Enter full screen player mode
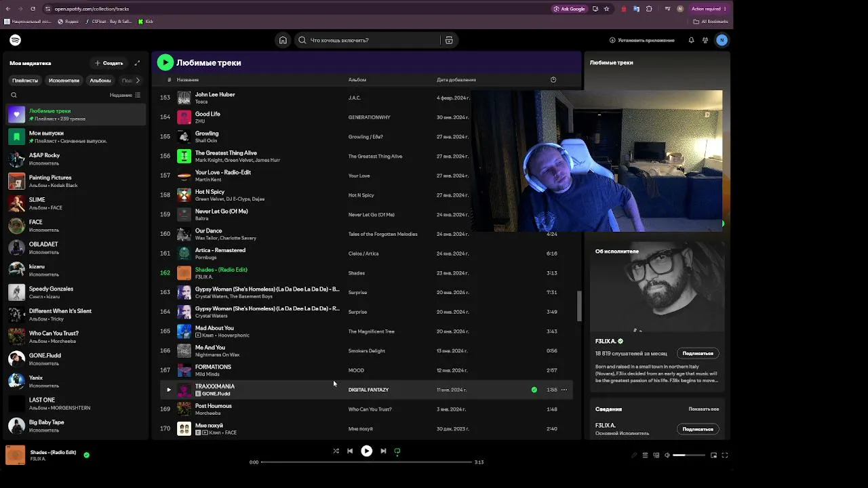Image resolution: width=868 pixels, height=488 pixels. coord(724,455)
